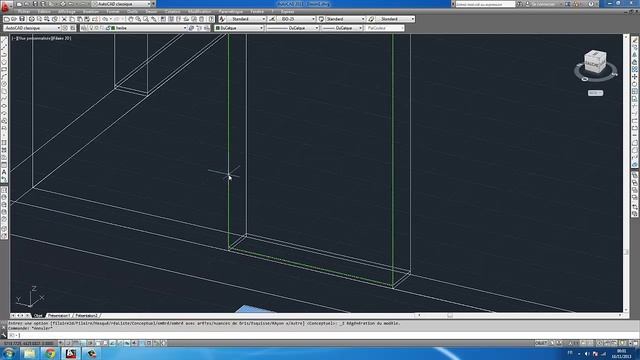640x360 pixels.
Task: Open the Layer Properties Manager icon
Action: 84,28
